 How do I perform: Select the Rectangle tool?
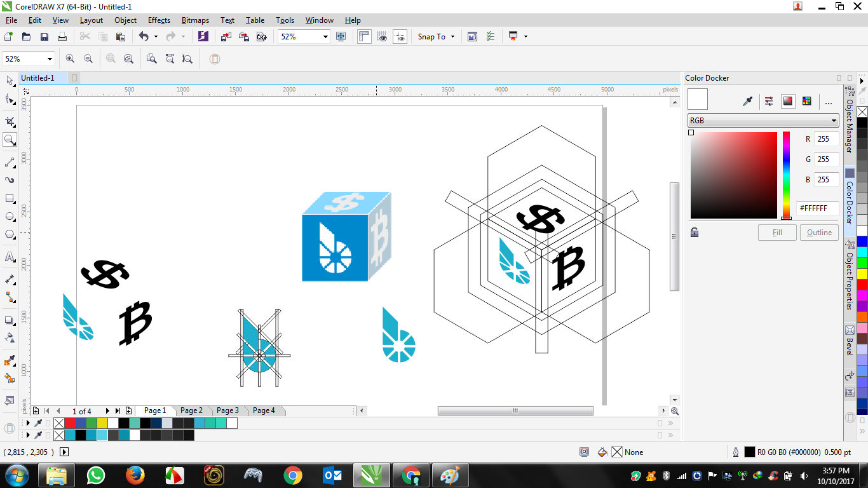pyautogui.click(x=10, y=199)
